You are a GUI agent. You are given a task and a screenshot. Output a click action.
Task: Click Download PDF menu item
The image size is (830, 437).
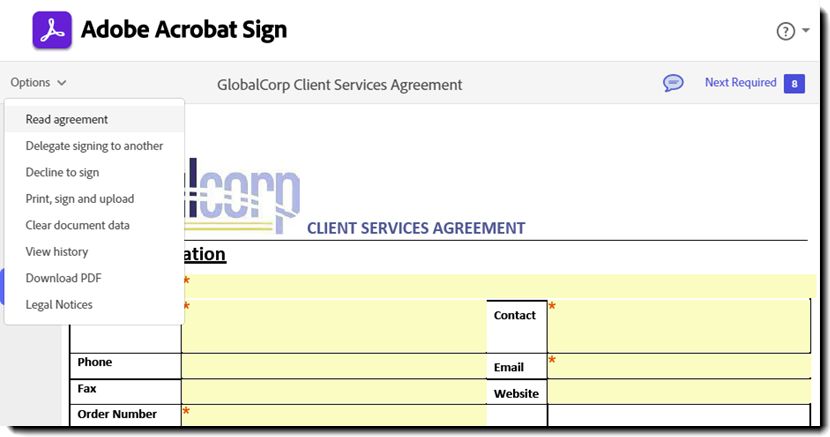tap(63, 278)
